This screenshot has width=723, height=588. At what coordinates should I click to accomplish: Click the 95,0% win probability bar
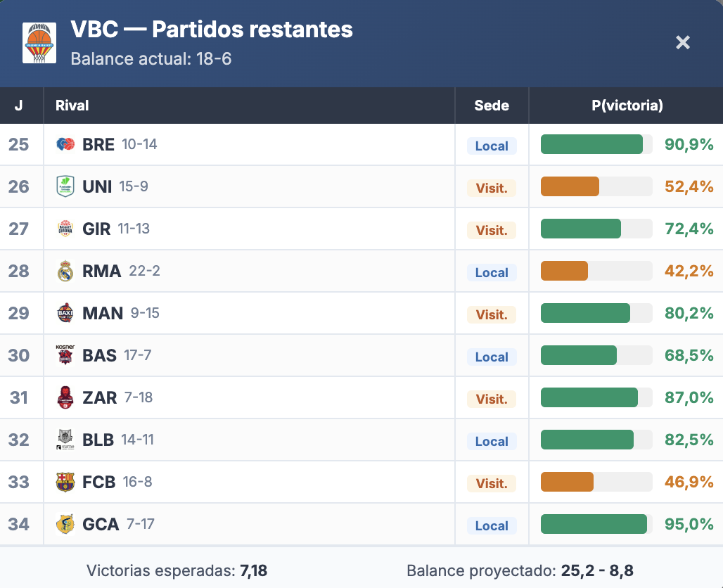coord(596,524)
